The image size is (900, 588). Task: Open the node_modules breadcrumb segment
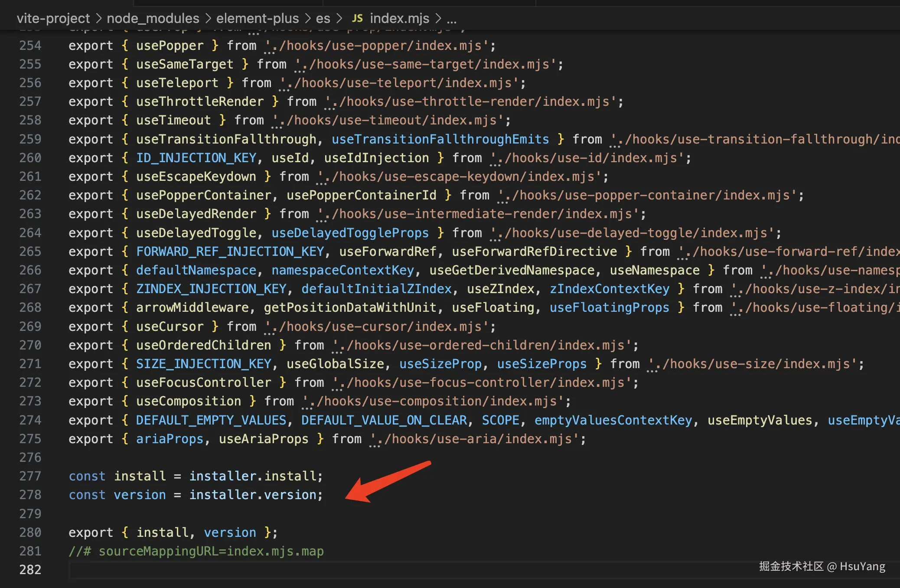[x=153, y=18]
